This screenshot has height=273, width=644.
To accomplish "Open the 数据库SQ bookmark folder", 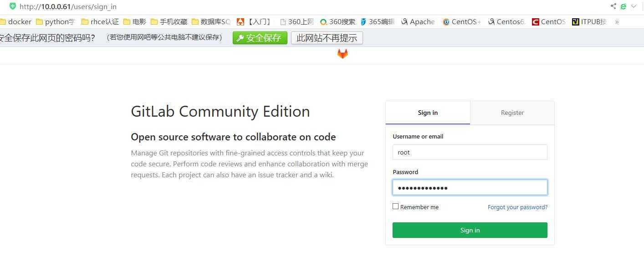I will click(211, 22).
